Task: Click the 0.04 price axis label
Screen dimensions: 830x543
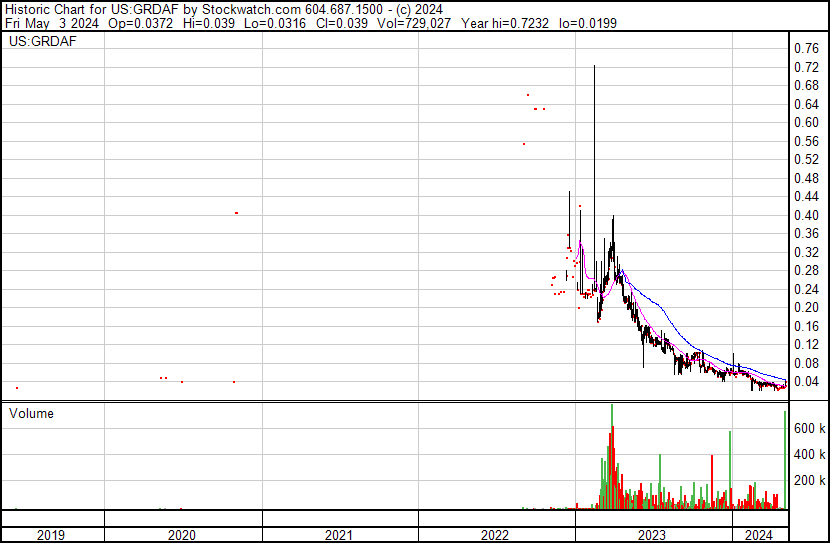Action: tap(805, 382)
